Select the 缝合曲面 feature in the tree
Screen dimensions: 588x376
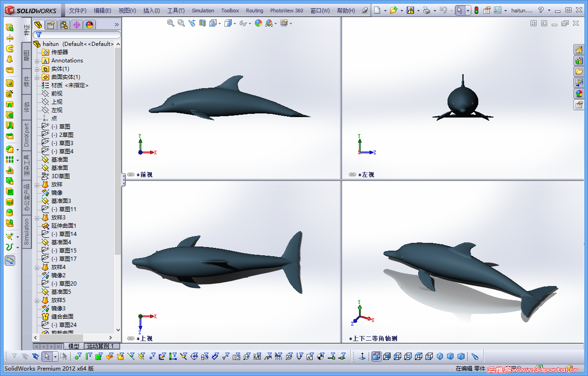point(62,317)
